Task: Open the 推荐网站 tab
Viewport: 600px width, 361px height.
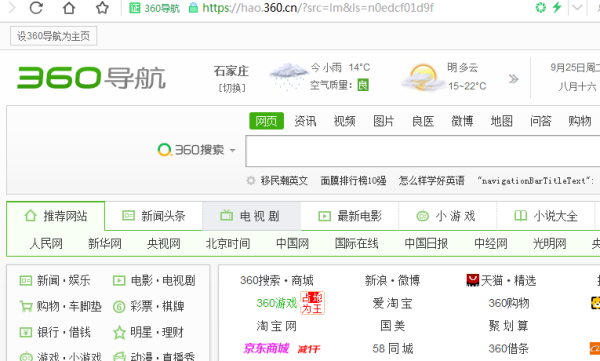Action: [55, 216]
